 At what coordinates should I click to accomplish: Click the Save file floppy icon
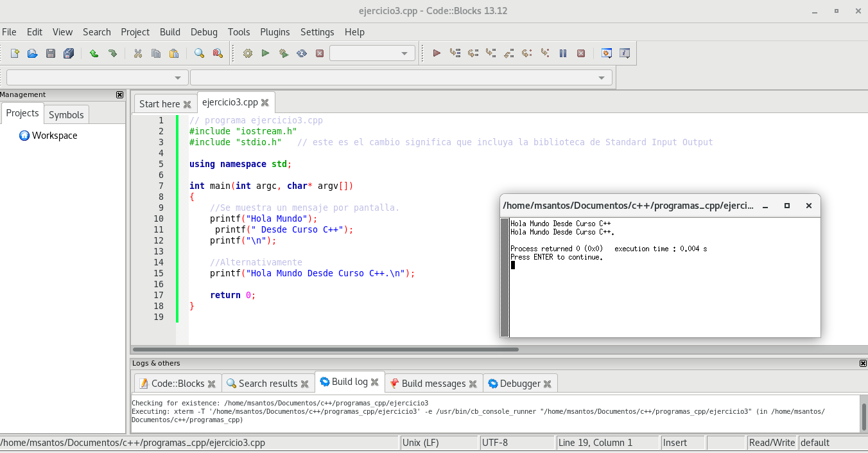(x=50, y=53)
